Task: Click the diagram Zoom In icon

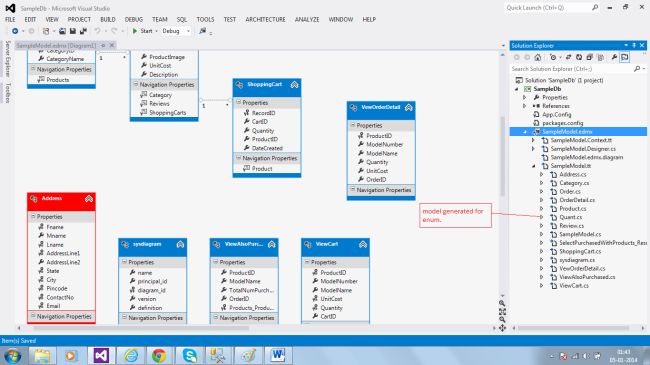Action: (502, 303)
